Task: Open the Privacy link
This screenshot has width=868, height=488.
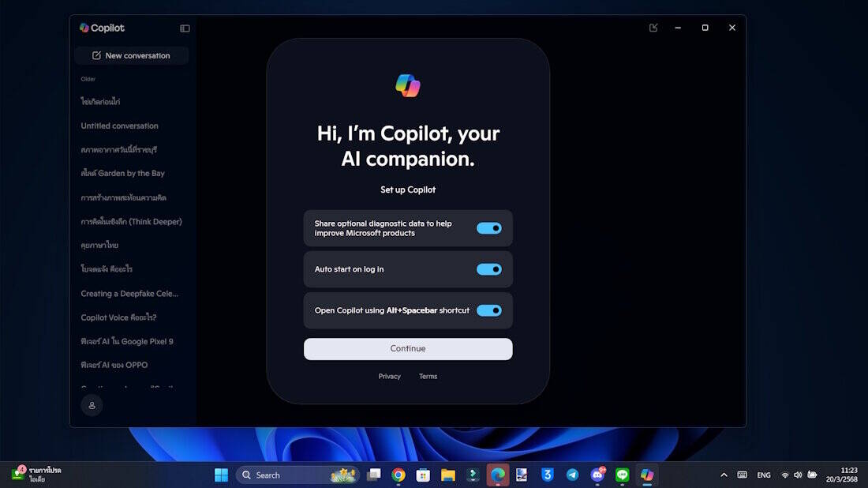Action: click(389, 377)
